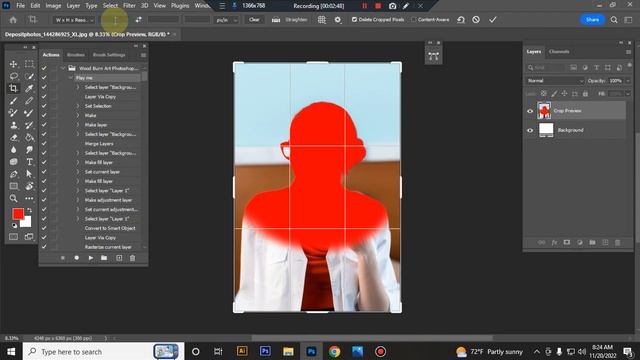This screenshot has width=640, height=360.
Task: Click Begin recording in Actions panel
Action: coord(76,258)
